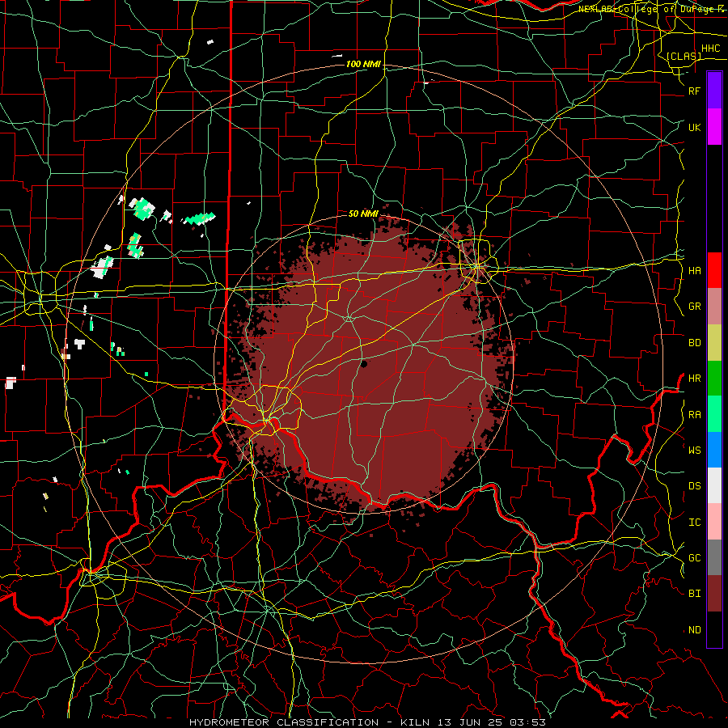Select the BI dark red legend swatch
The width and height of the screenshot is (728, 728).
714,594
